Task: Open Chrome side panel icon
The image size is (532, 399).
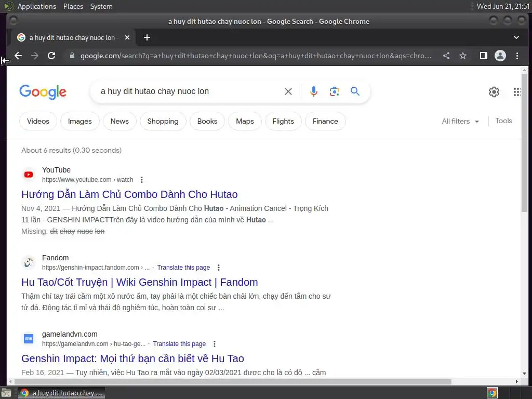Action: click(x=484, y=56)
